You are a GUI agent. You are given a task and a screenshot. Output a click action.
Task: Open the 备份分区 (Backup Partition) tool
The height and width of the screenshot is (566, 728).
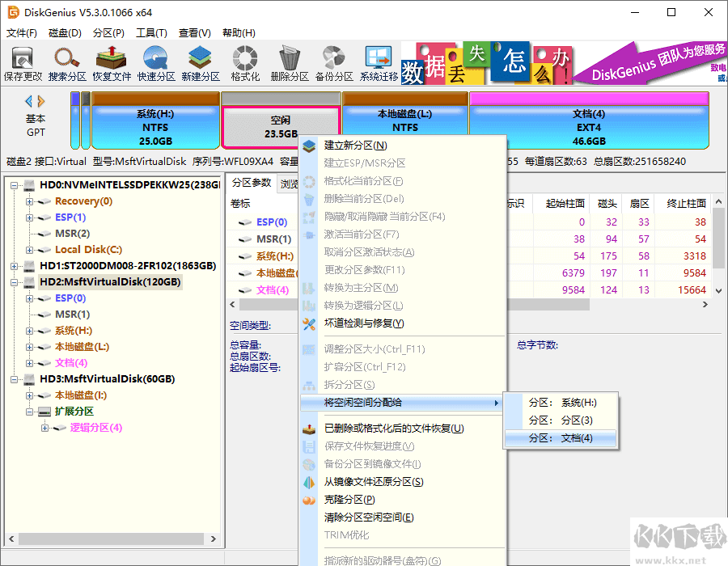coord(334,63)
